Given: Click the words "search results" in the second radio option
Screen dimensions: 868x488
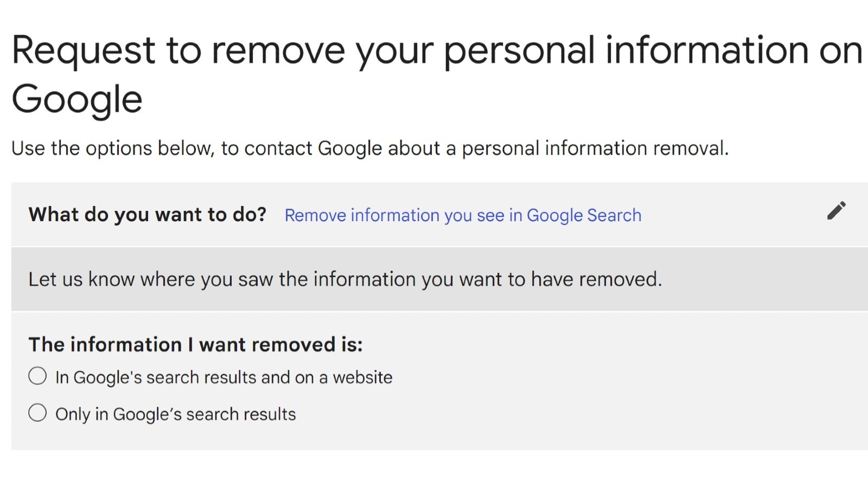Looking at the screenshot, I should [241, 414].
